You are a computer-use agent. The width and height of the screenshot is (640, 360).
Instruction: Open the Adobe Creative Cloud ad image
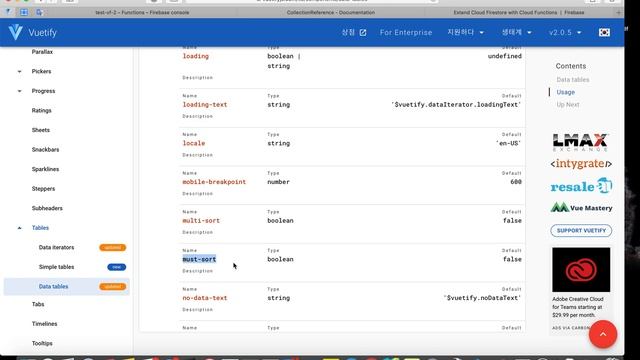pos(581,269)
